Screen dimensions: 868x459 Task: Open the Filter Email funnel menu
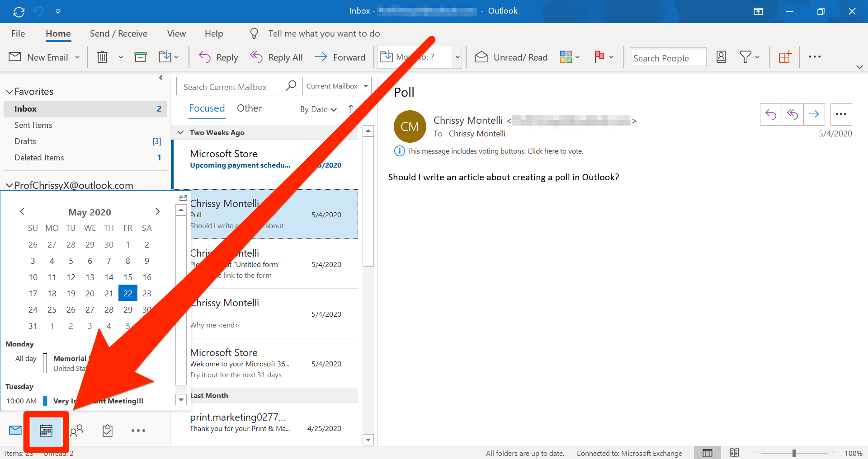749,57
